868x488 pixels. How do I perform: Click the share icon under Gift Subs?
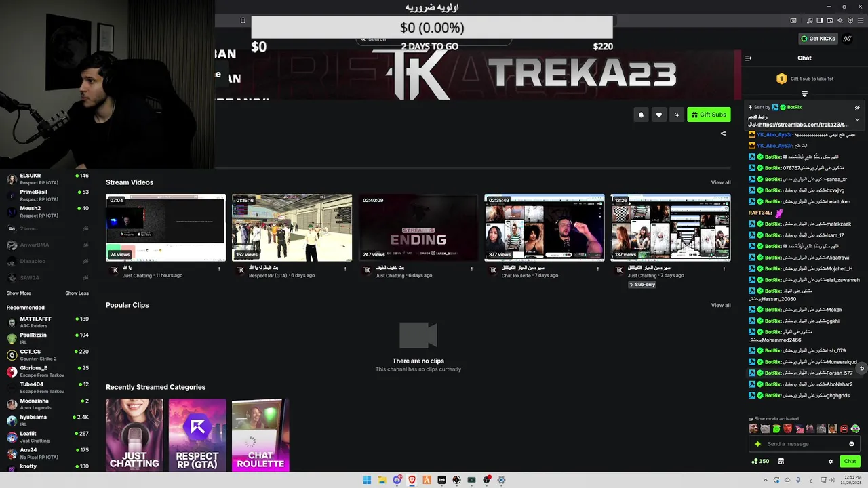point(723,134)
